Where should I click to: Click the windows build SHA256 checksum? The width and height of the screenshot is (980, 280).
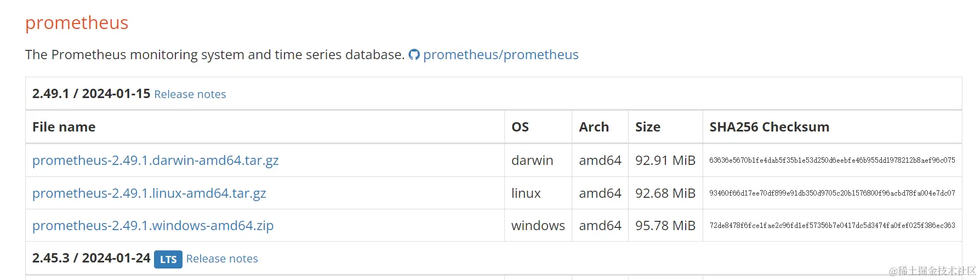point(831,225)
